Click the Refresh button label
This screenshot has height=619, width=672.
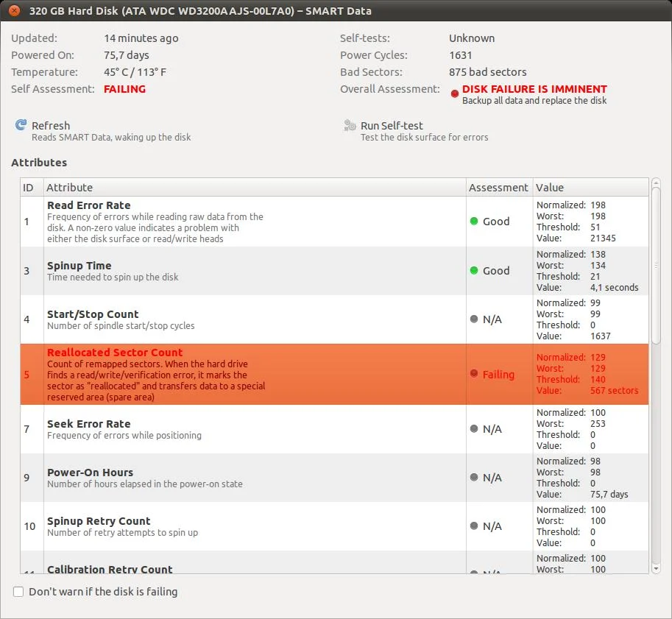tap(51, 126)
